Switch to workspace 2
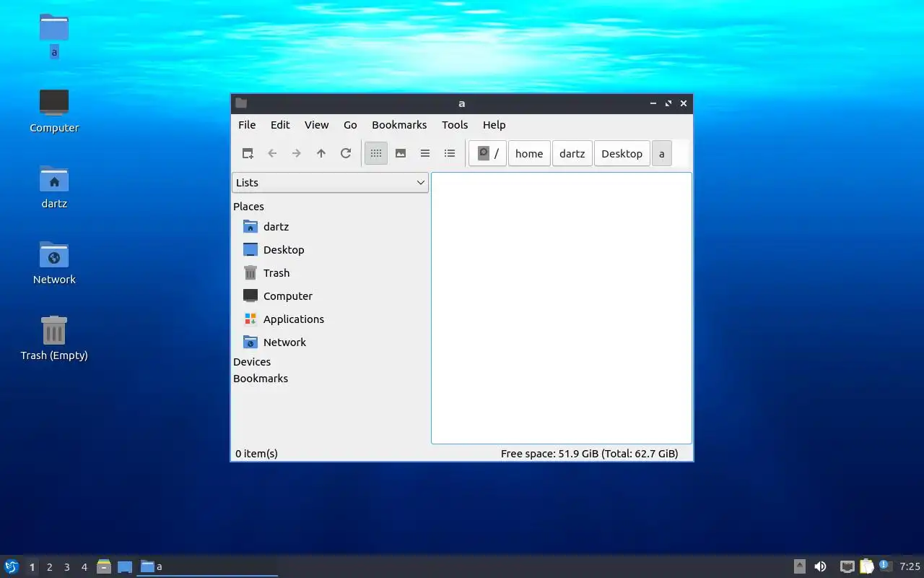 pyautogui.click(x=49, y=567)
